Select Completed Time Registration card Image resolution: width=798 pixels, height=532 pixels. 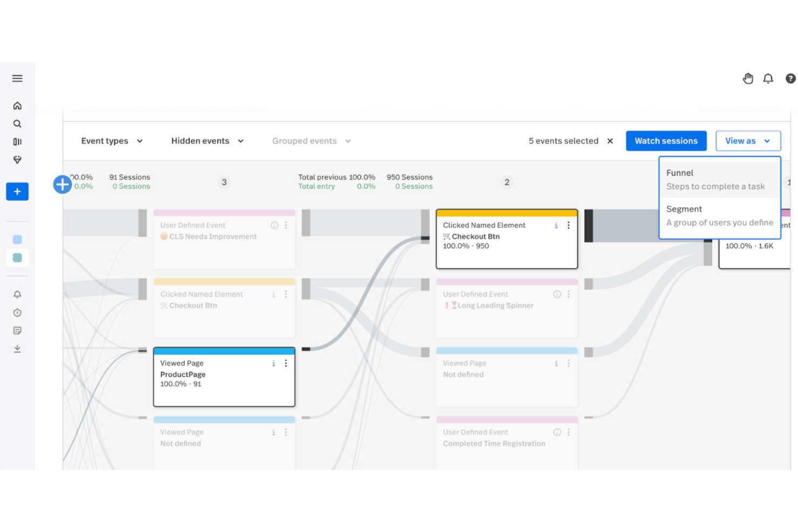[507, 443]
